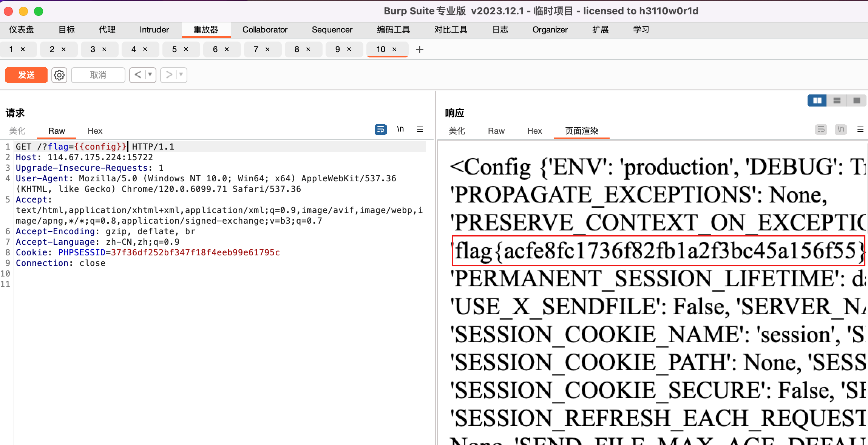This screenshot has width=868, height=445.
Task: Switch to the 页面渲染 render tab
Action: 581,131
